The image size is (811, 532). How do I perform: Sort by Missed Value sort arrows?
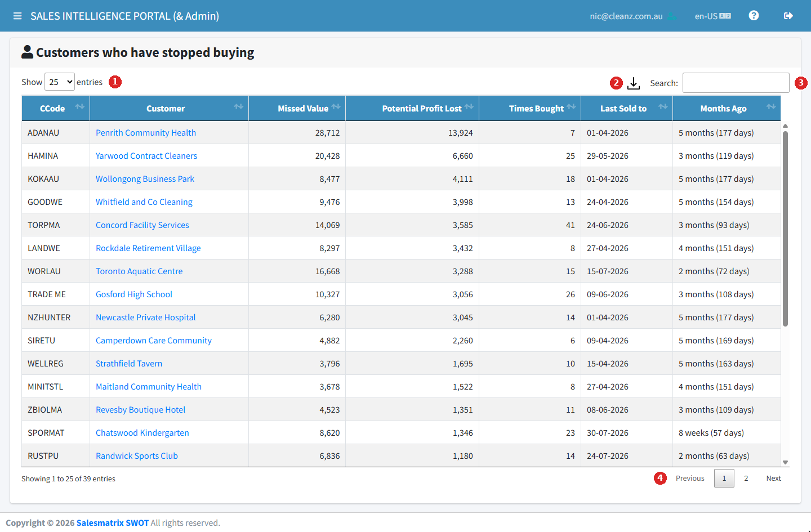(336, 107)
